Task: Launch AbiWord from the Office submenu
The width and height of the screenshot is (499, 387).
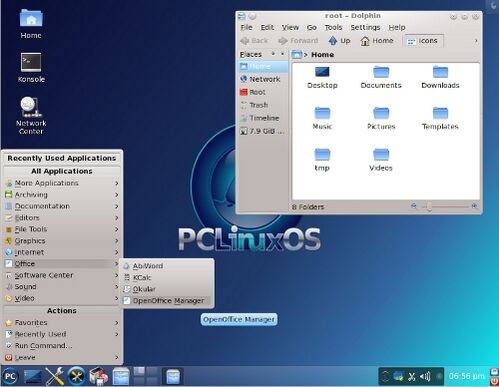Action: pos(166,266)
